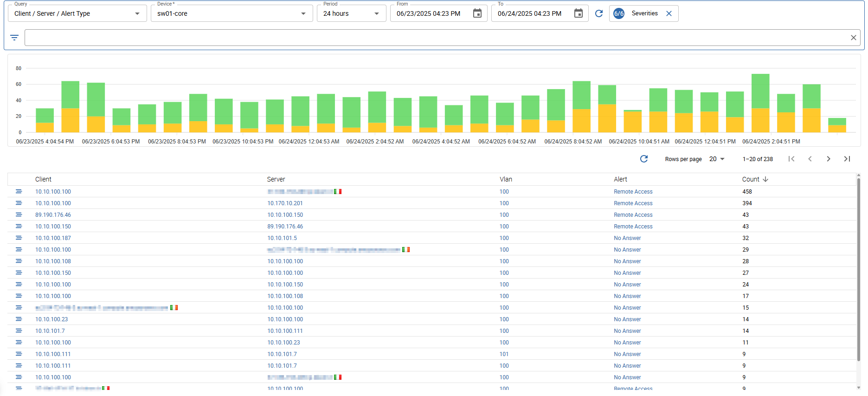This screenshot has width=868, height=396.
Task: Refresh the query with the top reload icon
Action: coord(599,13)
